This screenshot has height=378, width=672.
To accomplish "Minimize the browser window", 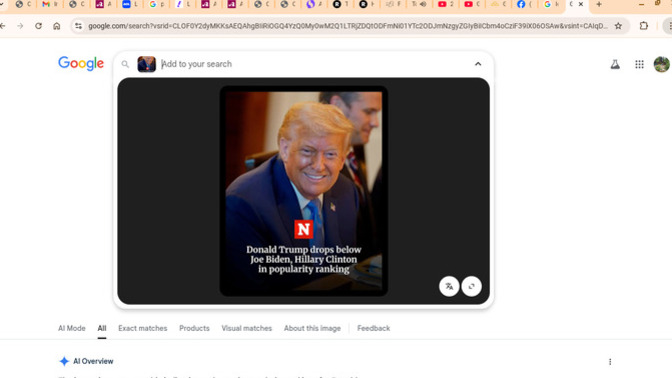I will click(x=641, y=4).
